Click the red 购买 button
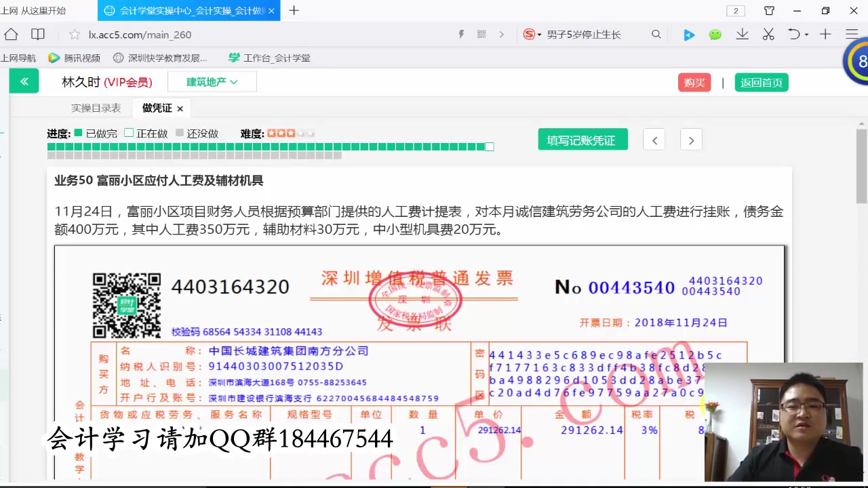This screenshot has width=868, height=488. (x=694, y=83)
